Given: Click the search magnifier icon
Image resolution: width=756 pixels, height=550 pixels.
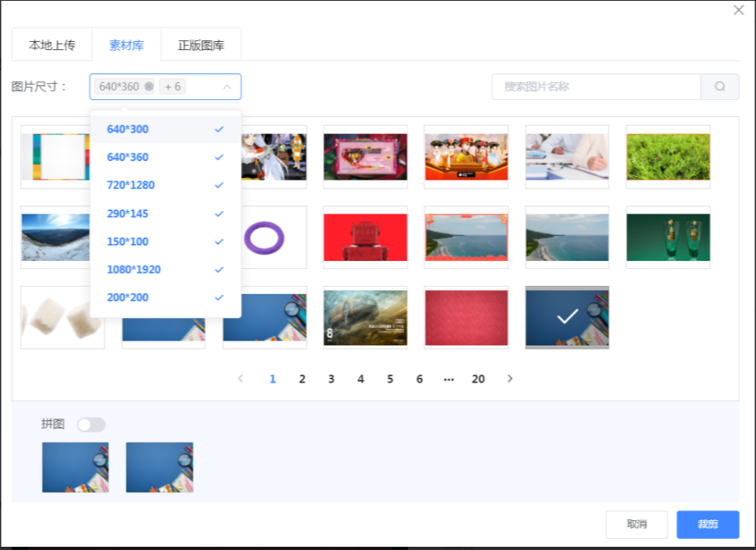Looking at the screenshot, I should click(x=720, y=87).
